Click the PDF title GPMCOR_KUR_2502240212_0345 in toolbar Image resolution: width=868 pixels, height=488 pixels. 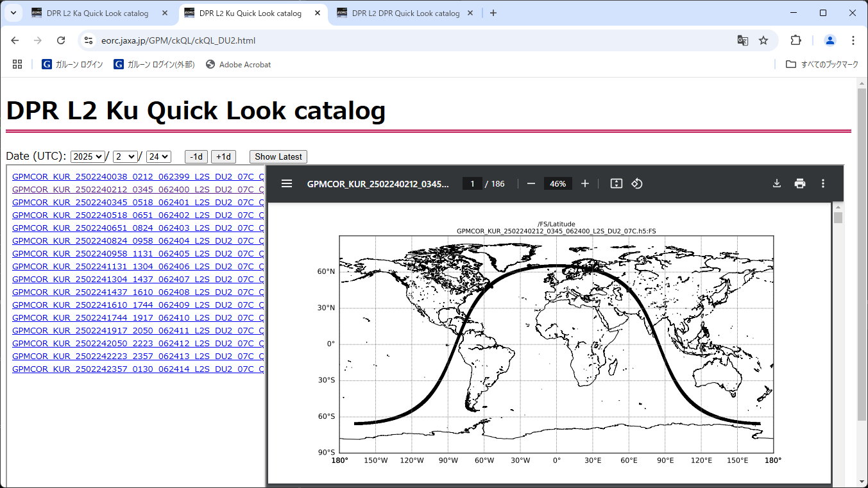click(379, 183)
